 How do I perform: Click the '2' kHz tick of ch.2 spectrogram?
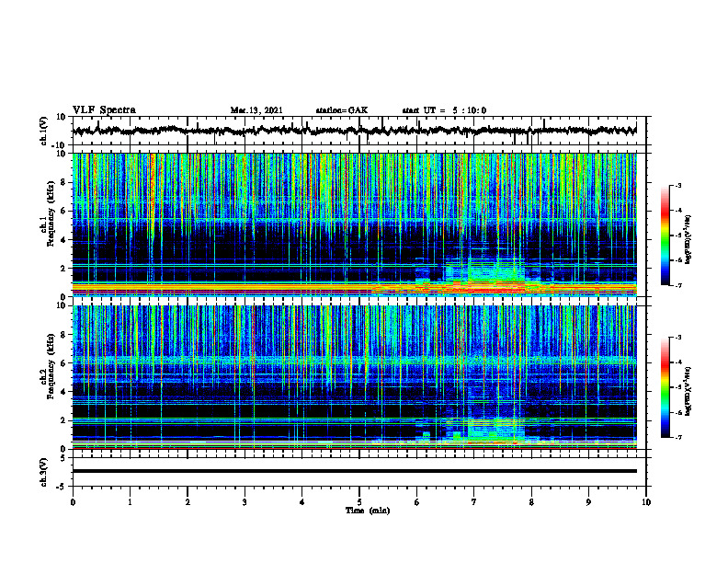point(63,420)
